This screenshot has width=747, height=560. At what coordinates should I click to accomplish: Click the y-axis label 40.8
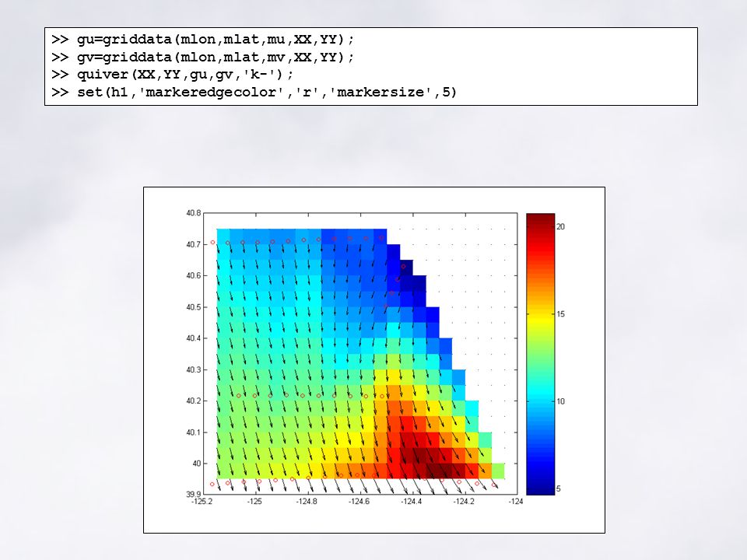(x=194, y=213)
